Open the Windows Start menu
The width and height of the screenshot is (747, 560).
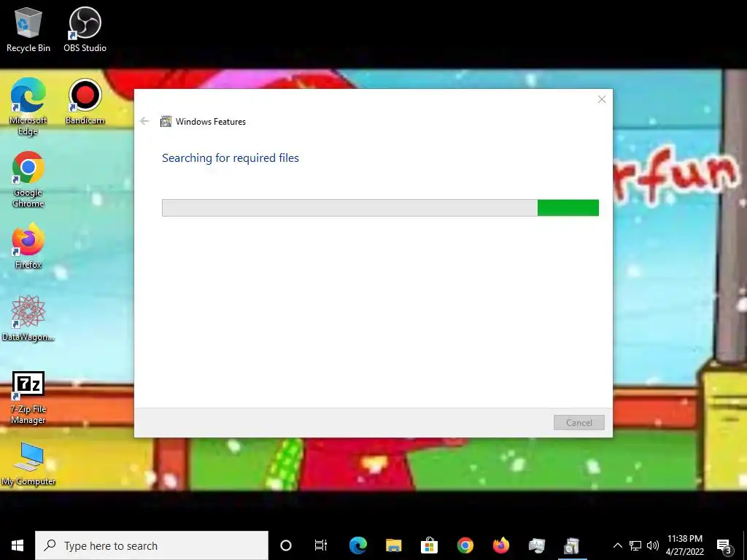(18, 545)
